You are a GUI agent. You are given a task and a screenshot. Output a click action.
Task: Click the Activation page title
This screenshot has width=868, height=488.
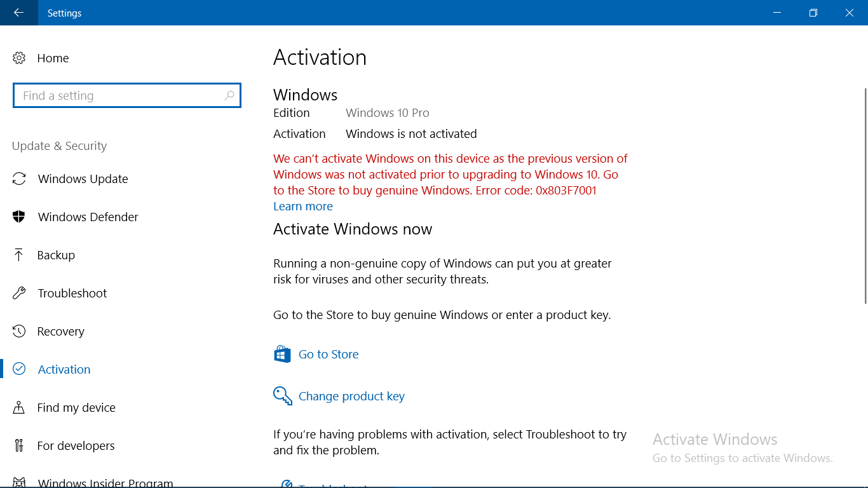point(320,57)
